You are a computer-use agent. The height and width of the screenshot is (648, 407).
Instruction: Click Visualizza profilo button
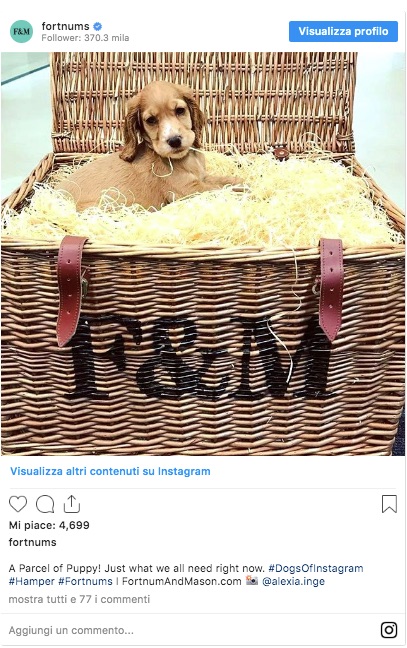[343, 31]
